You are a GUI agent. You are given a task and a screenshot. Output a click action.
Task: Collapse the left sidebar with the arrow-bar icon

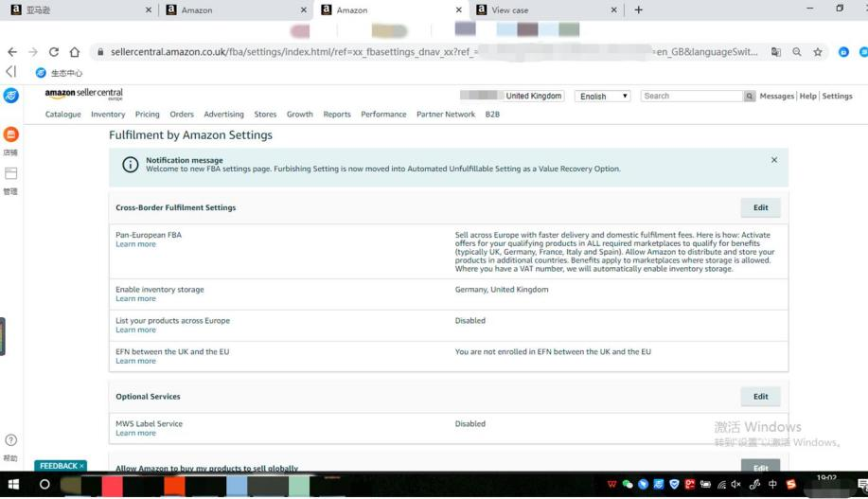[11, 71]
